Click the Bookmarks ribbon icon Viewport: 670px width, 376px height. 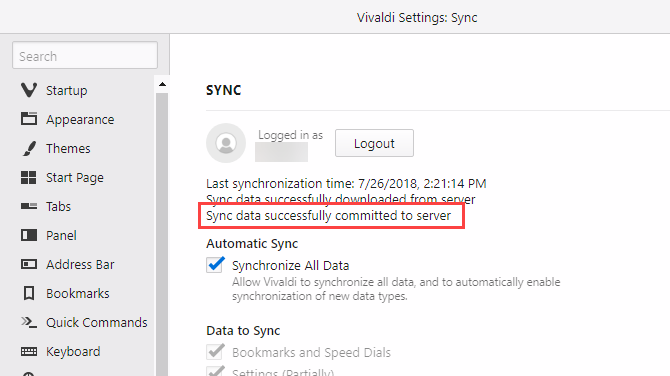(29, 293)
